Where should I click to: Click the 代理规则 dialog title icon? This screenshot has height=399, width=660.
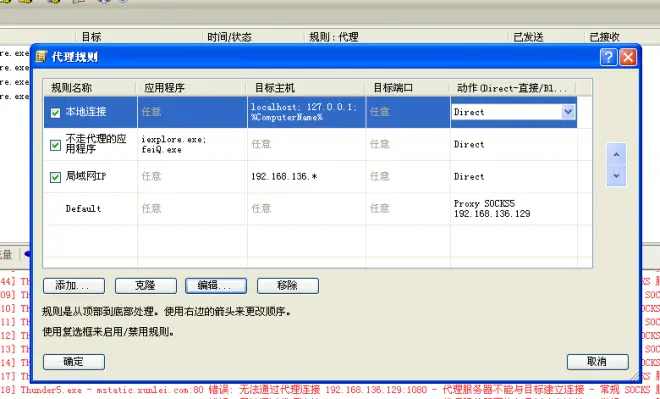coord(41,56)
